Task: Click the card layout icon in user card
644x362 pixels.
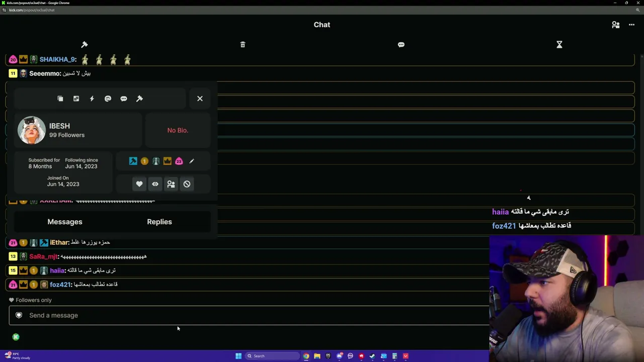Action: (x=76, y=99)
